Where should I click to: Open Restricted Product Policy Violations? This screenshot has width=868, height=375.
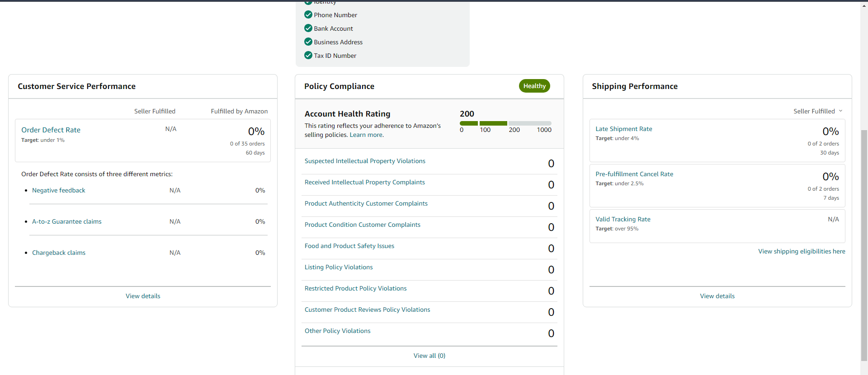tap(356, 288)
